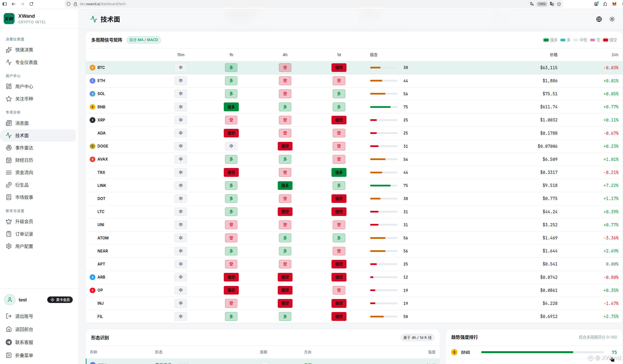The width and height of the screenshot is (623, 364).
Task: Click the 订单记录 clipboard icon
Action: point(9,234)
